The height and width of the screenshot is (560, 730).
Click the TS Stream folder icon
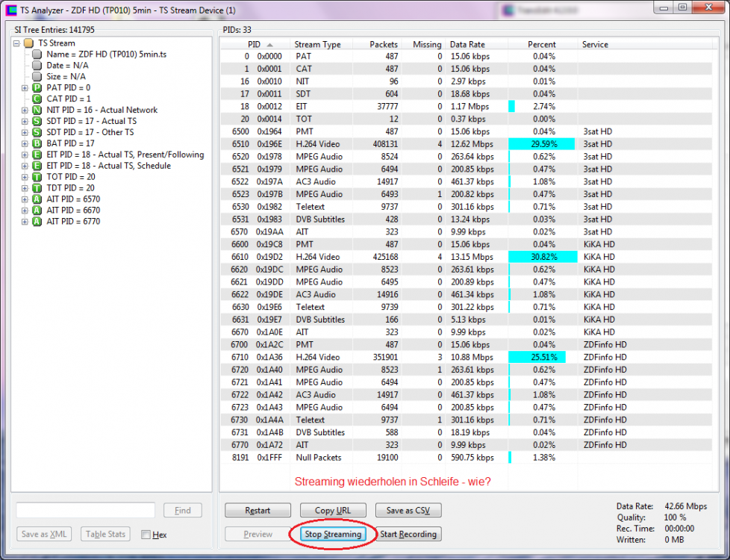tap(28, 43)
